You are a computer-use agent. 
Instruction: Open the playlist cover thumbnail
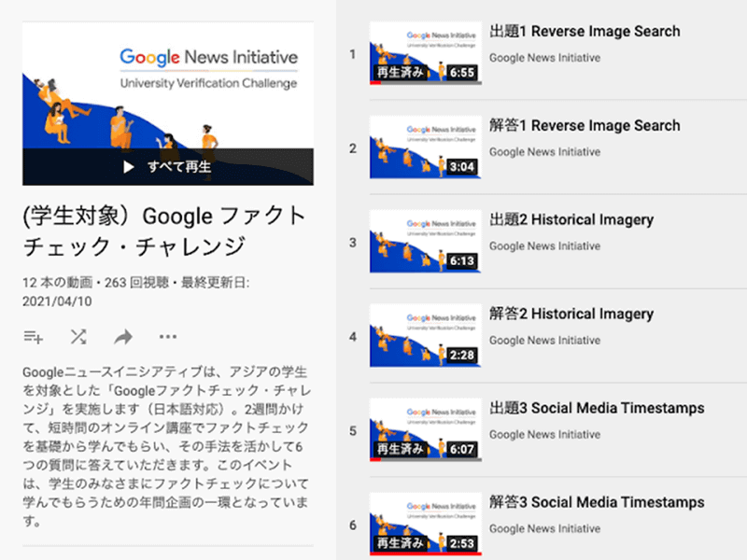tap(168, 104)
